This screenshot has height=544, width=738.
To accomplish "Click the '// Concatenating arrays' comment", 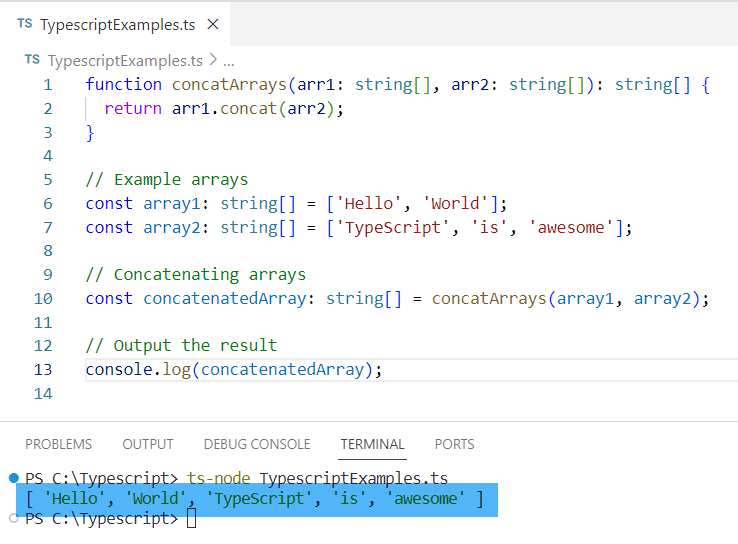I will click(x=196, y=274).
